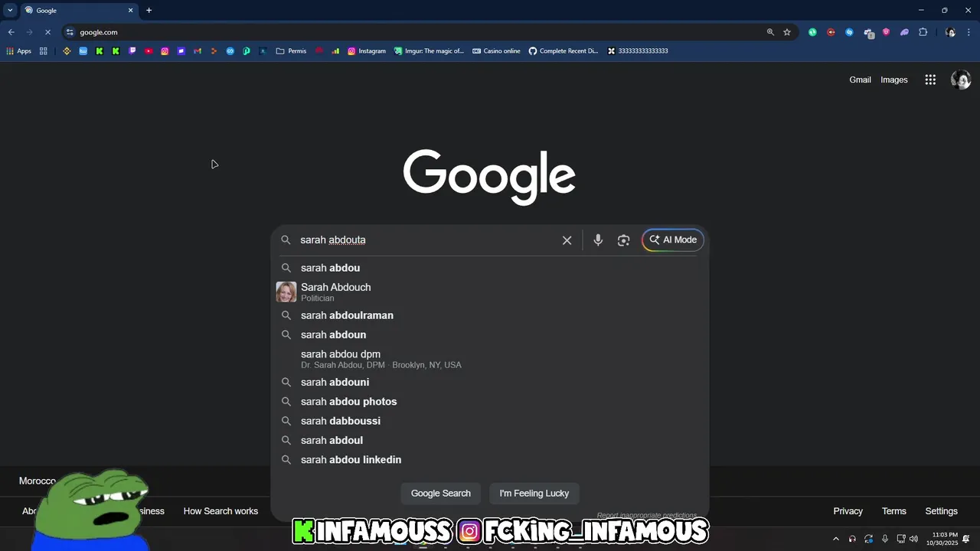
Task: Open the tab groups grid icon
Action: tap(44, 51)
